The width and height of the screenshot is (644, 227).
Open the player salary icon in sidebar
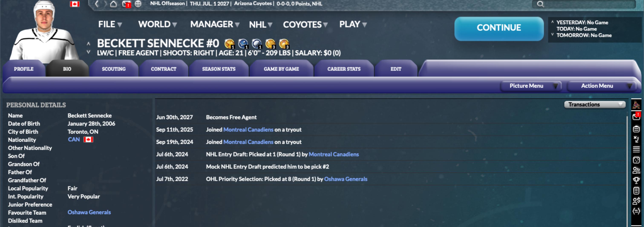coord(636,201)
